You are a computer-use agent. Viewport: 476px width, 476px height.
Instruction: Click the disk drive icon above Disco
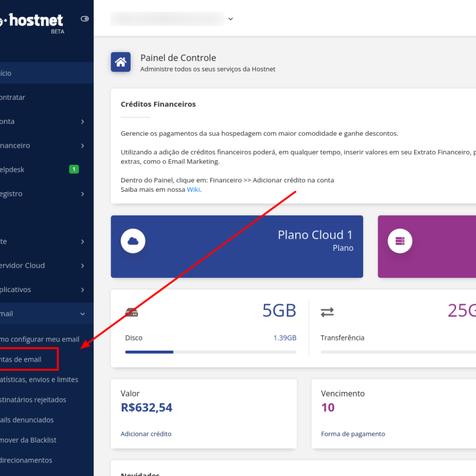pyautogui.click(x=132, y=312)
